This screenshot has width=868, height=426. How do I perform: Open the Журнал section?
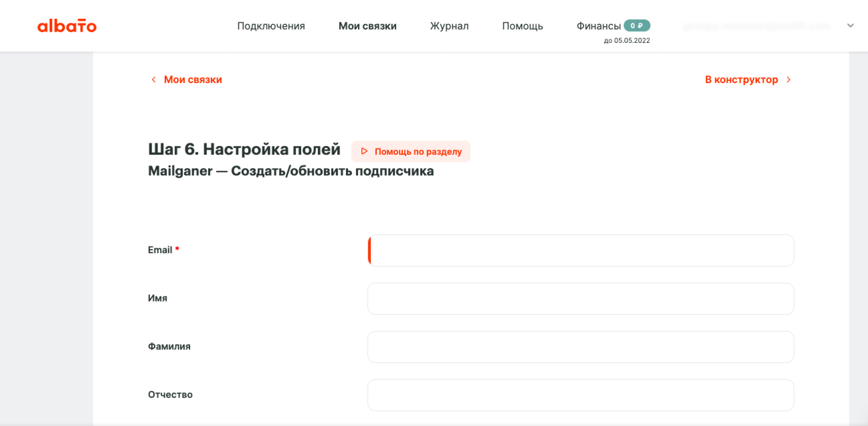(x=449, y=26)
